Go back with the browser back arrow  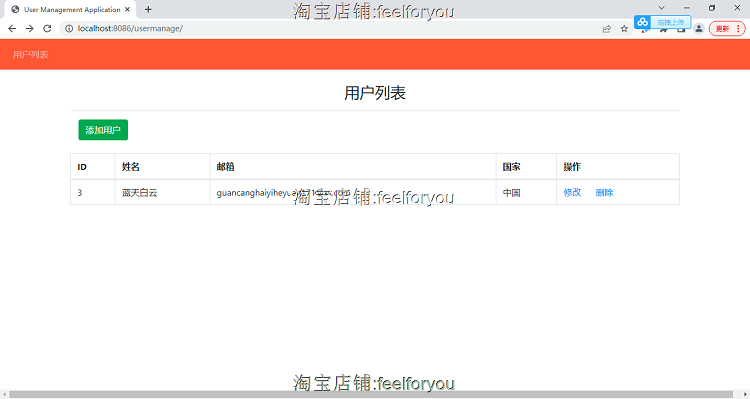coord(12,29)
